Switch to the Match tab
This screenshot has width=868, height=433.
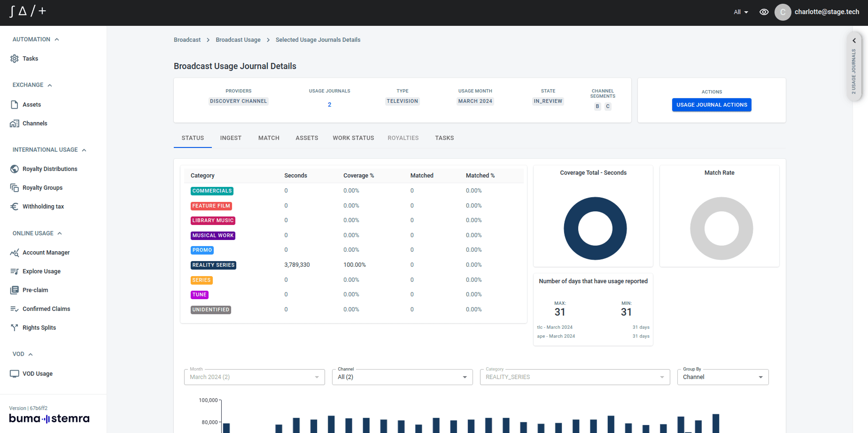(x=269, y=138)
